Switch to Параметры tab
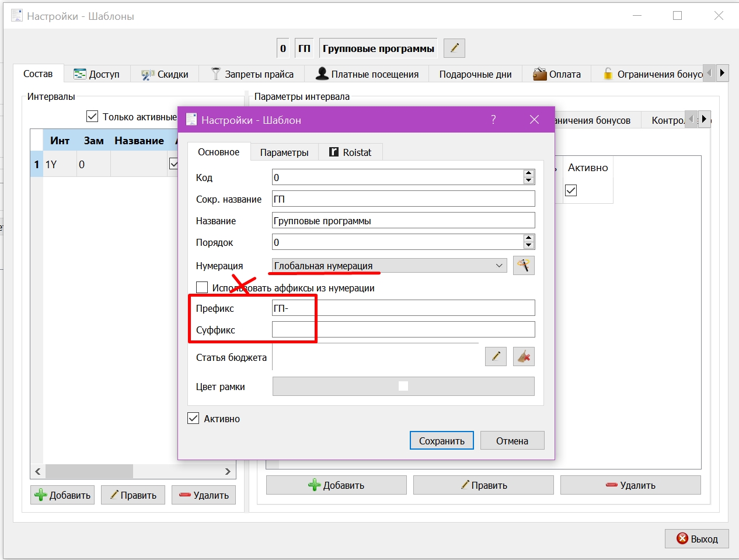Screen dimensions: 739x560 [284, 152]
